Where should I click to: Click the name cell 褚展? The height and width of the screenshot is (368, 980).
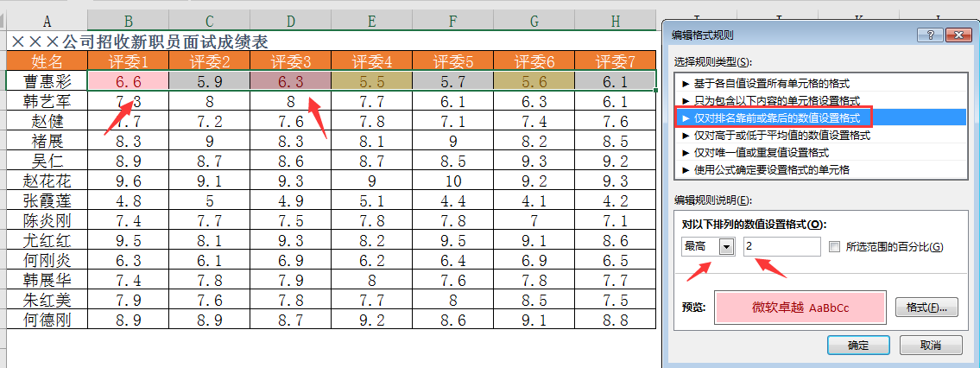(47, 141)
